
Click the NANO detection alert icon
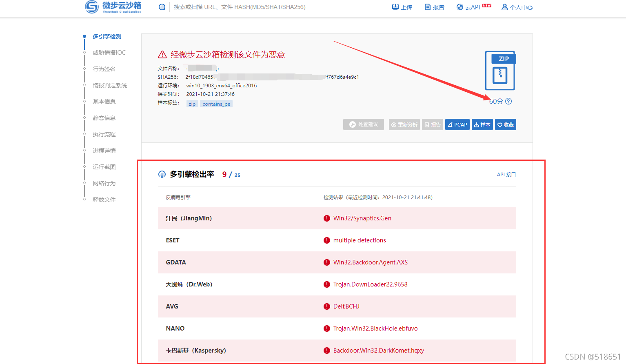pos(327,328)
